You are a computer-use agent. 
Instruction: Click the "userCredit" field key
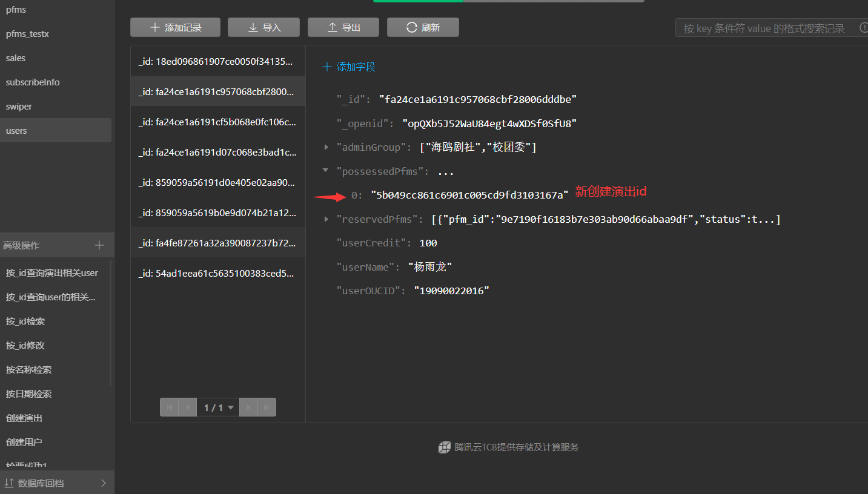[x=372, y=243]
